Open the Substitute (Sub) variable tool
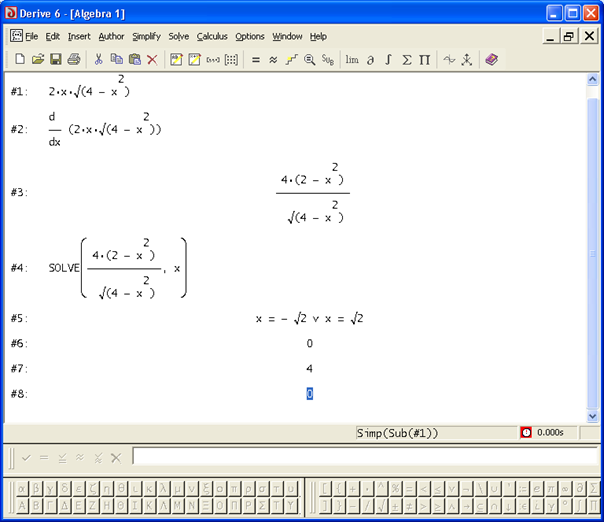605x523 pixels. [328, 60]
